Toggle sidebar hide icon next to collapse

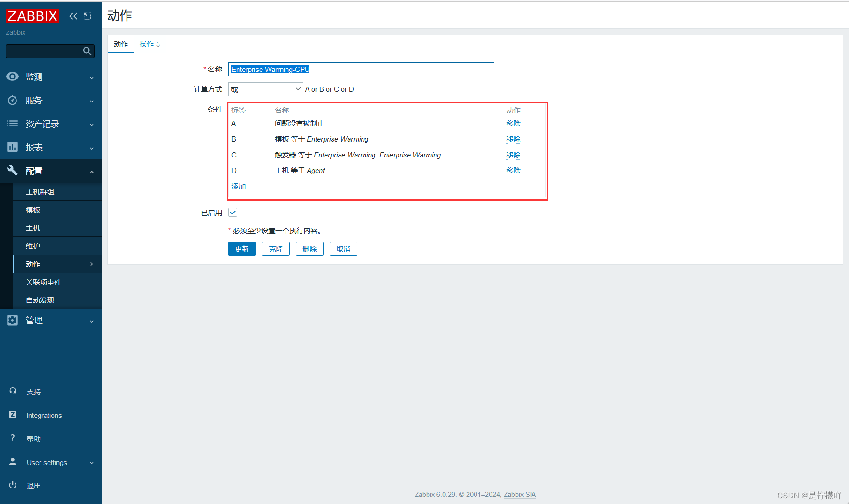point(87,16)
